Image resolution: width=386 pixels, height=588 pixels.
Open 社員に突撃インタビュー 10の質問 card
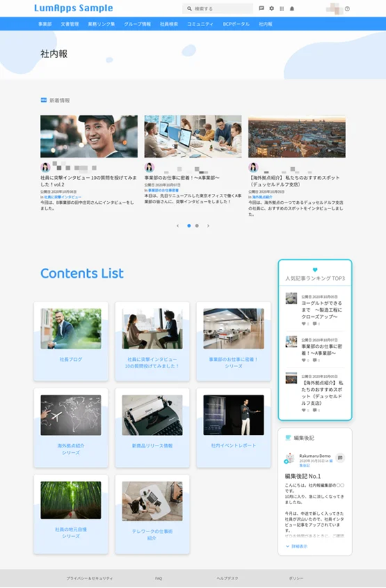tap(152, 341)
